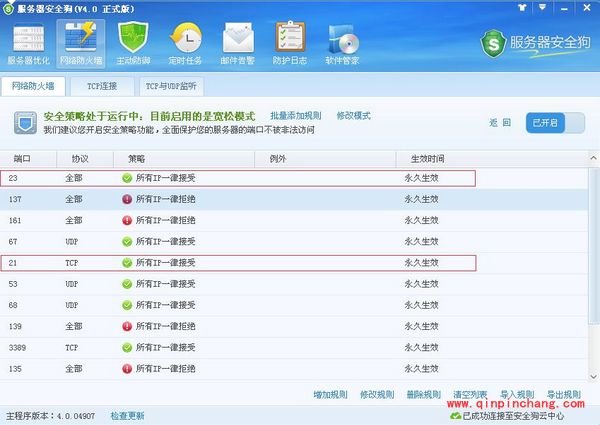Select port 21 cell

pos(13,263)
